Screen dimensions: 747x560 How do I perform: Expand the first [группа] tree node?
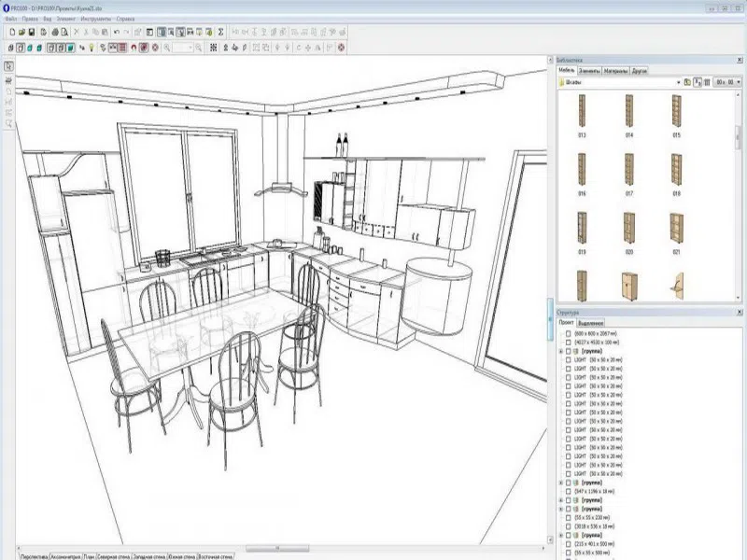561,351
